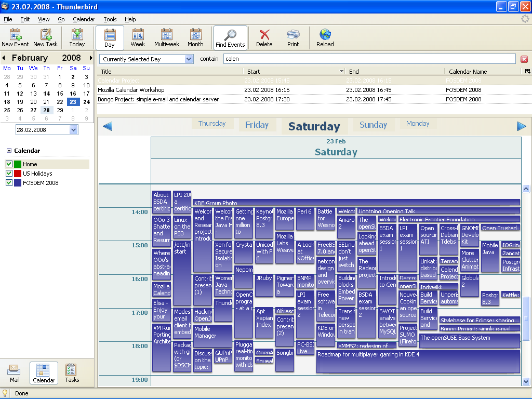Screen dimensions: 532x399
Task: Click day view scrollbar down arrow
Action: (x=526, y=382)
